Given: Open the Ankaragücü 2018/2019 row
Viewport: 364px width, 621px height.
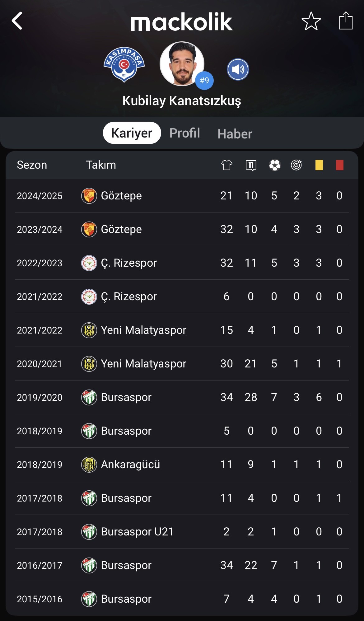Looking at the screenshot, I should coord(182,465).
